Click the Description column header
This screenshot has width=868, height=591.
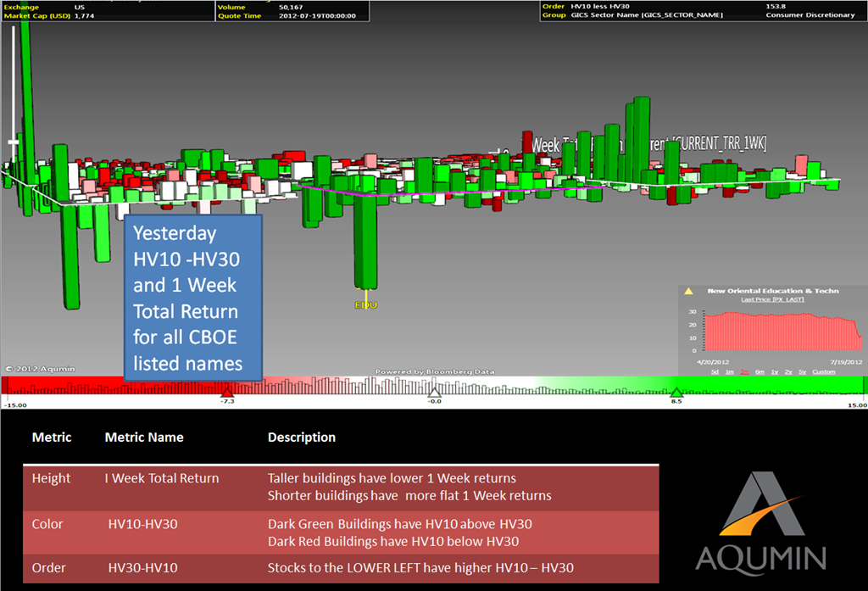(x=302, y=437)
